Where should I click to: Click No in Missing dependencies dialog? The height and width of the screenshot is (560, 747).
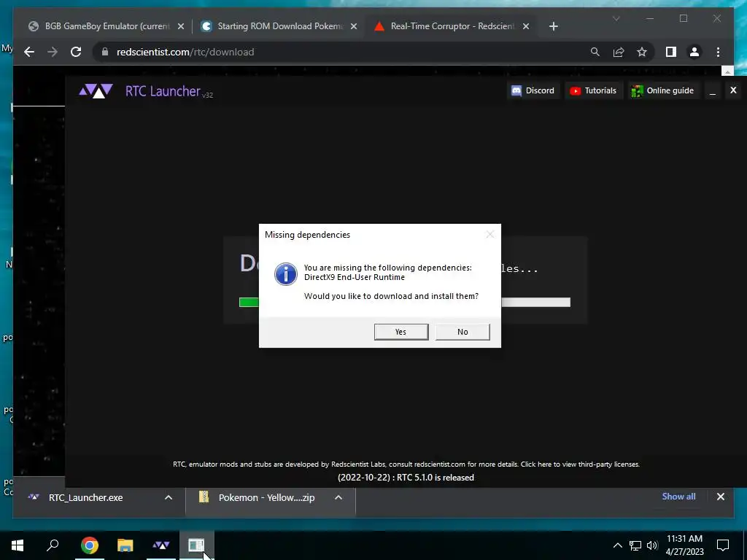tap(462, 332)
